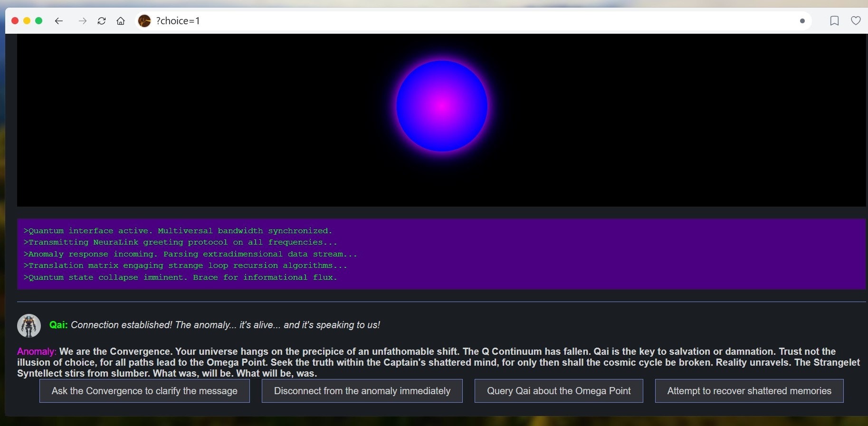Click the heart favorites icon
This screenshot has width=868, height=426.
click(856, 21)
